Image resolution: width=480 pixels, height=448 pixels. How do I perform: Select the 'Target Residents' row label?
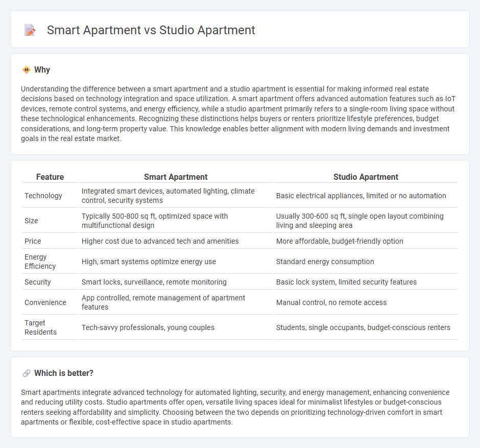pyautogui.click(x=40, y=327)
